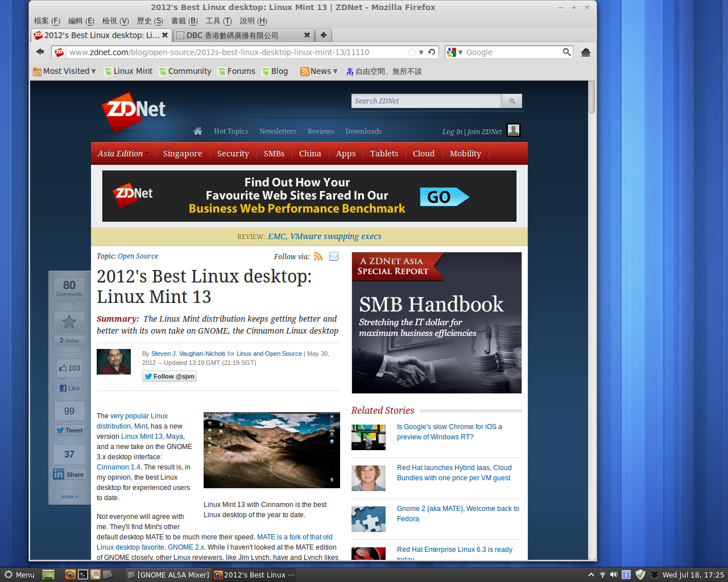Click the 80 Comments counter

tap(69, 288)
